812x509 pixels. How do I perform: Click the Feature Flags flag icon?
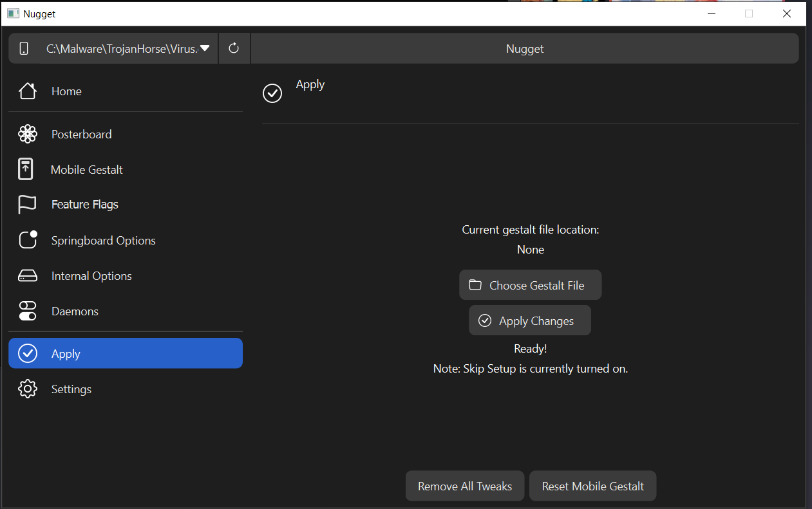coord(27,205)
